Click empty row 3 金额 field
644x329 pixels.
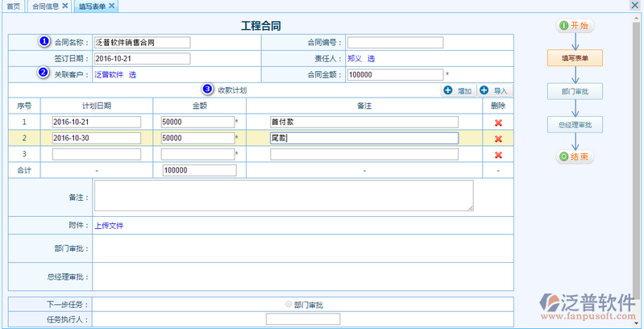pos(198,155)
